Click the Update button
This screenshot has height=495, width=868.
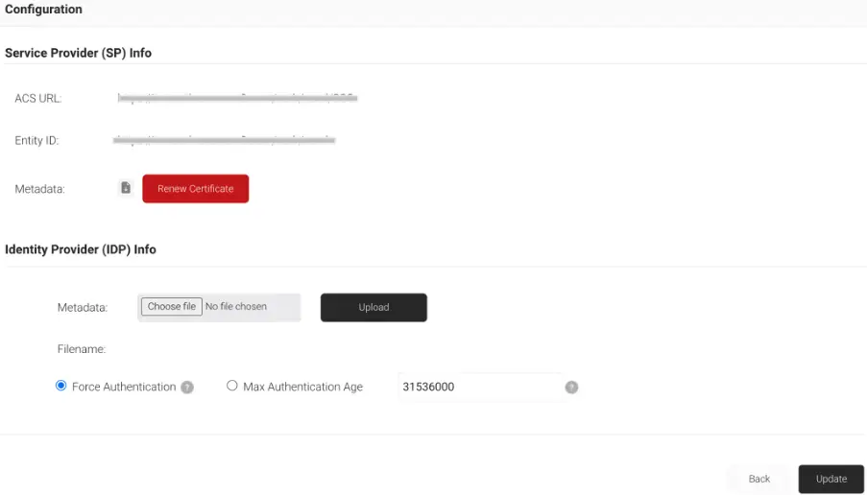(x=831, y=479)
